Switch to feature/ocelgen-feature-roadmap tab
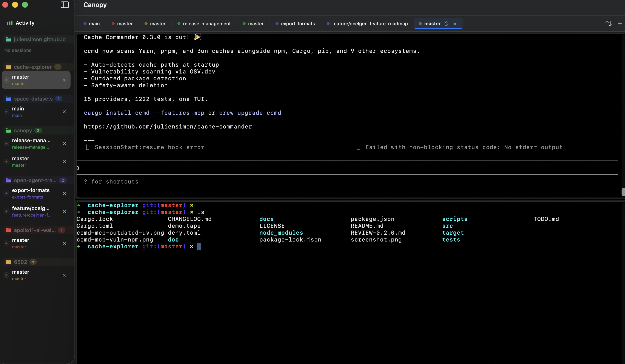Image resolution: width=625 pixels, height=364 pixels. (367, 24)
